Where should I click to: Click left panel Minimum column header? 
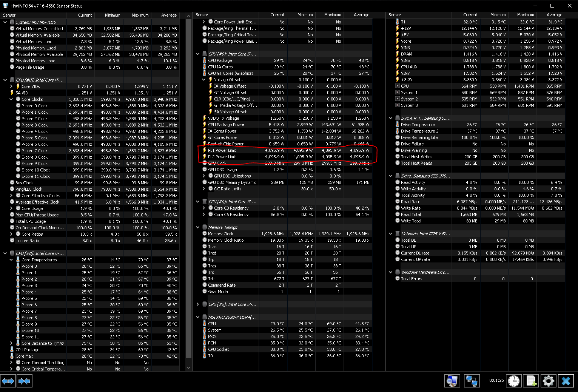click(x=109, y=15)
